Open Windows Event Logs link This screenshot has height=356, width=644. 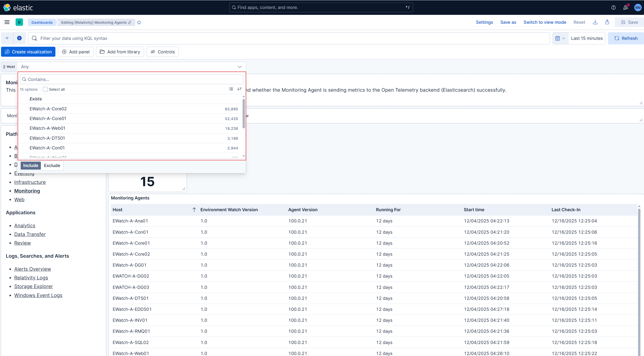pyautogui.click(x=38, y=295)
